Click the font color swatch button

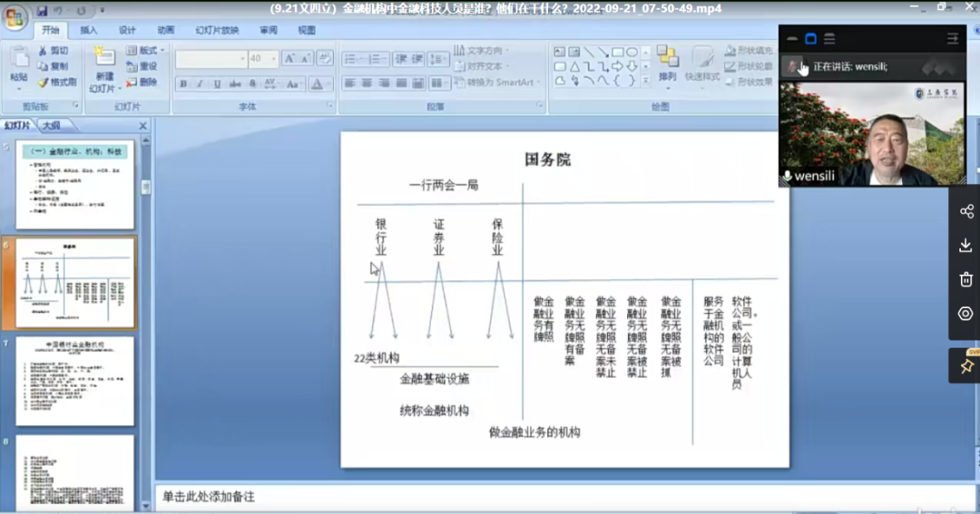(x=317, y=84)
